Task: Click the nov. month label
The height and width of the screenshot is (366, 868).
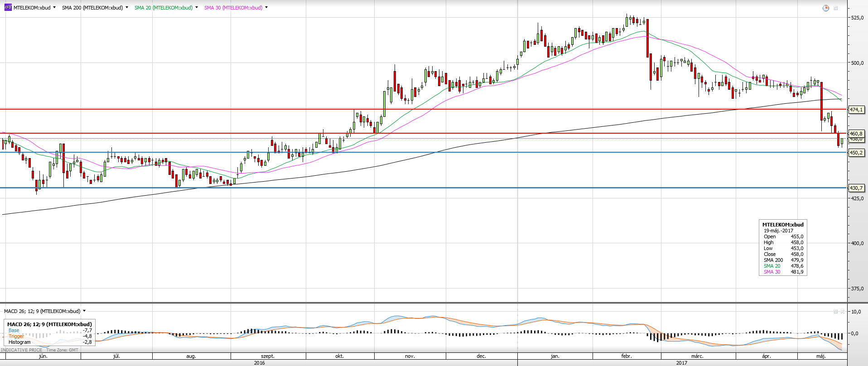Action: (410, 356)
